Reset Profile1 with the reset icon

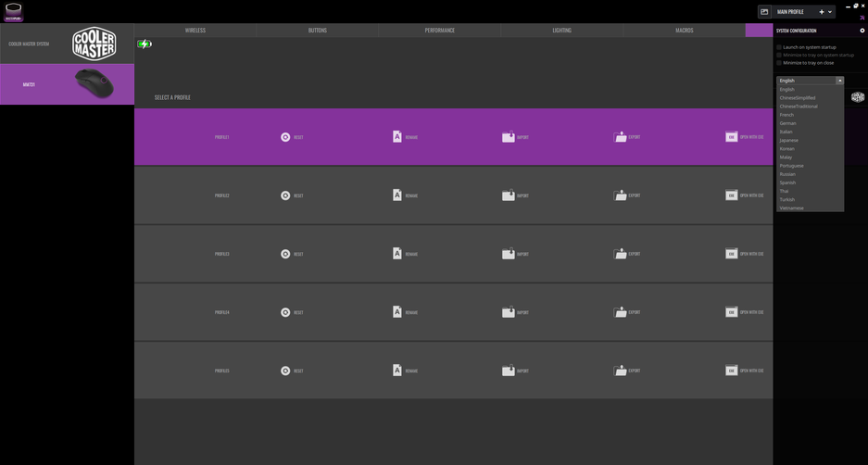(285, 137)
